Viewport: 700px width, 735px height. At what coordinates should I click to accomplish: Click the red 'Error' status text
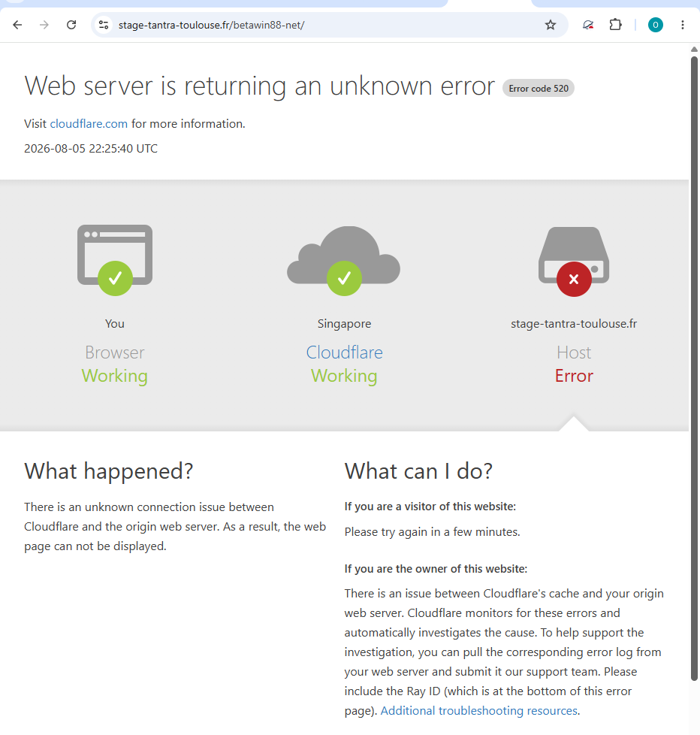[x=574, y=376]
